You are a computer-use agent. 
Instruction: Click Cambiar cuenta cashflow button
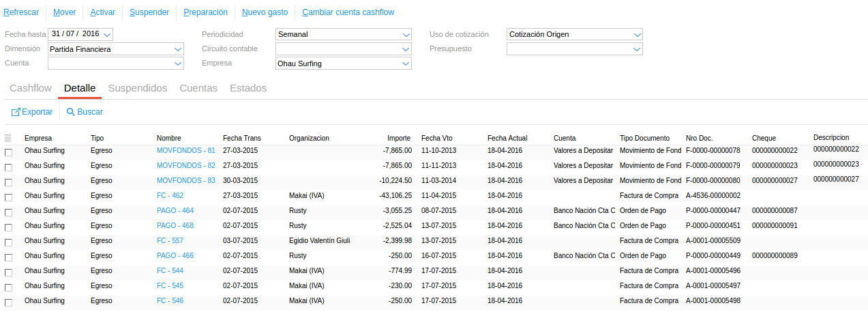click(348, 12)
